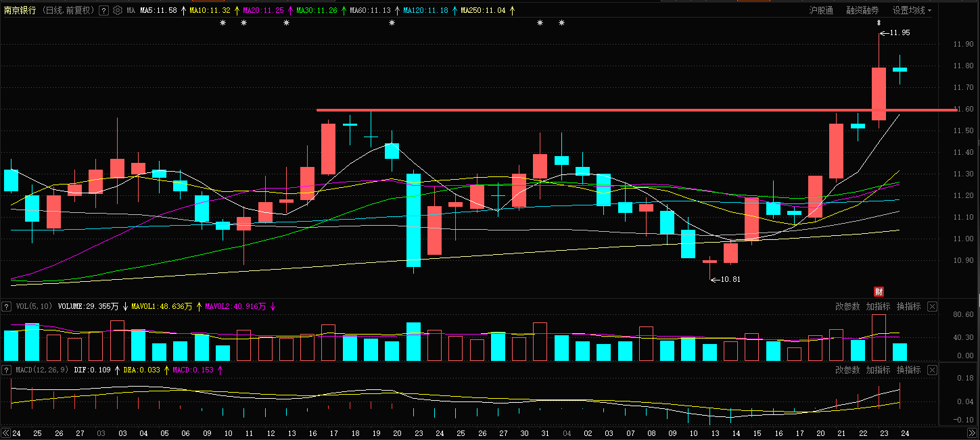The height and width of the screenshot is (440, 980).
Task: Click 改参数 in the VOL panel
Action: tap(847, 306)
